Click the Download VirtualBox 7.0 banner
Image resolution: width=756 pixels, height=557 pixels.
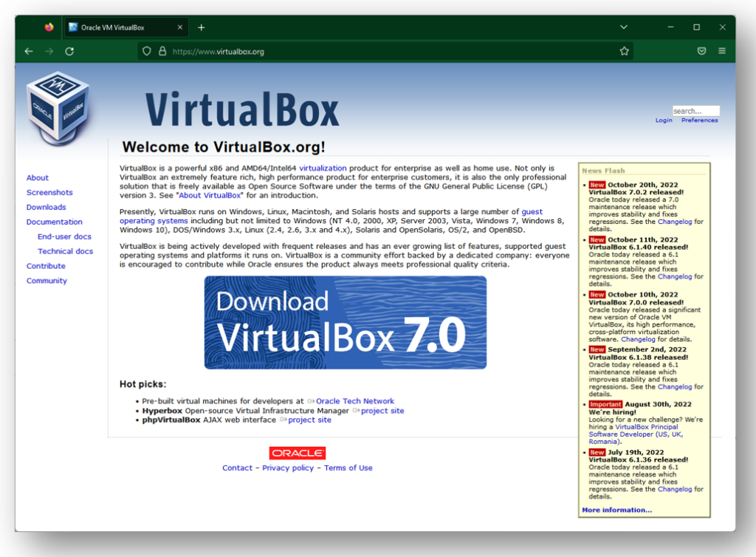coord(346,323)
